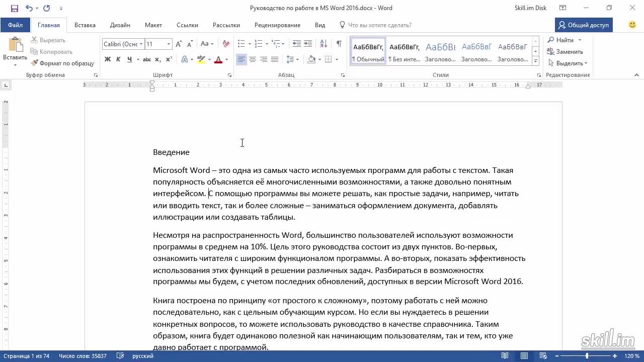Center the text alignment
The height and width of the screenshot is (362, 644).
pyautogui.click(x=253, y=59)
